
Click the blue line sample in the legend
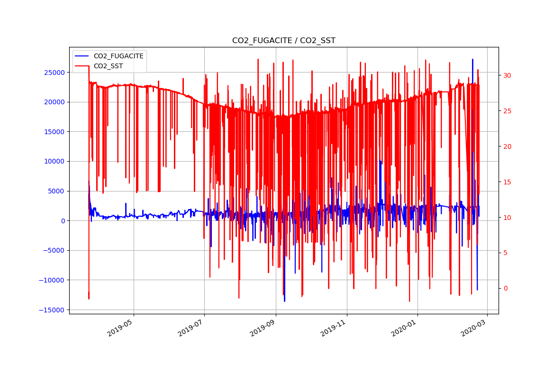coord(82,56)
